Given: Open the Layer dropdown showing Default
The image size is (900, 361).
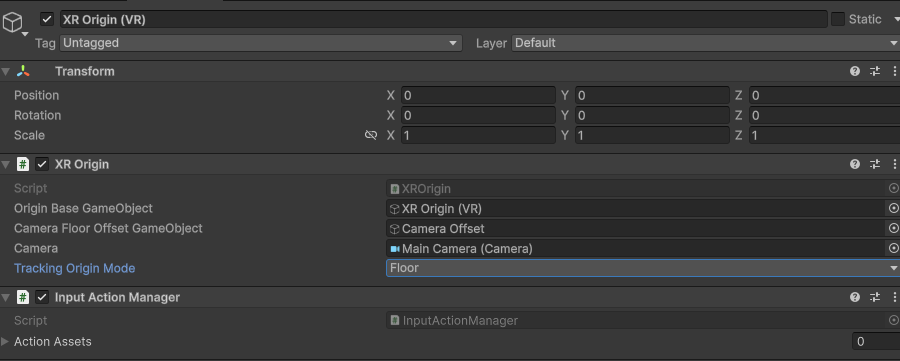Looking at the screenshot, I should (705, 43).
